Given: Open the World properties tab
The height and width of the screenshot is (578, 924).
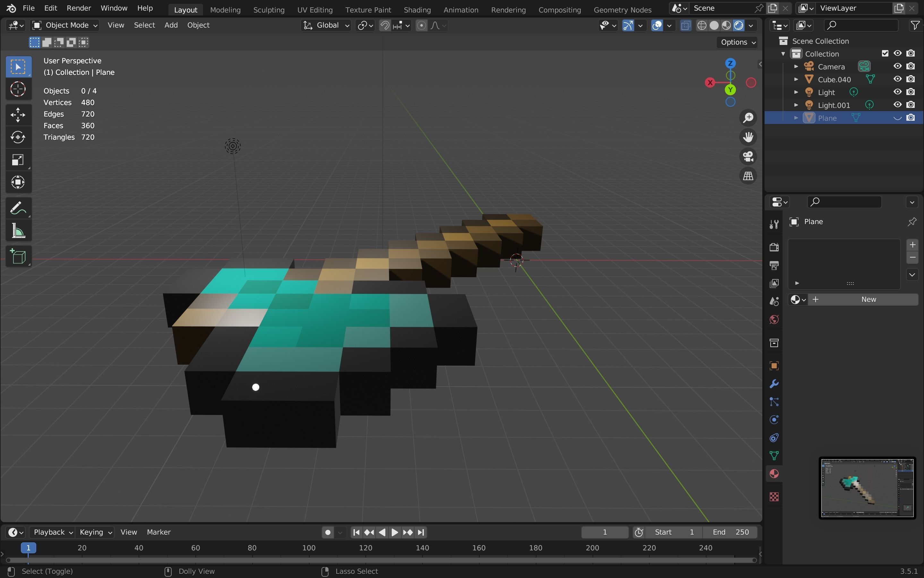Looking at the screenshot, I should click(774, 320).
